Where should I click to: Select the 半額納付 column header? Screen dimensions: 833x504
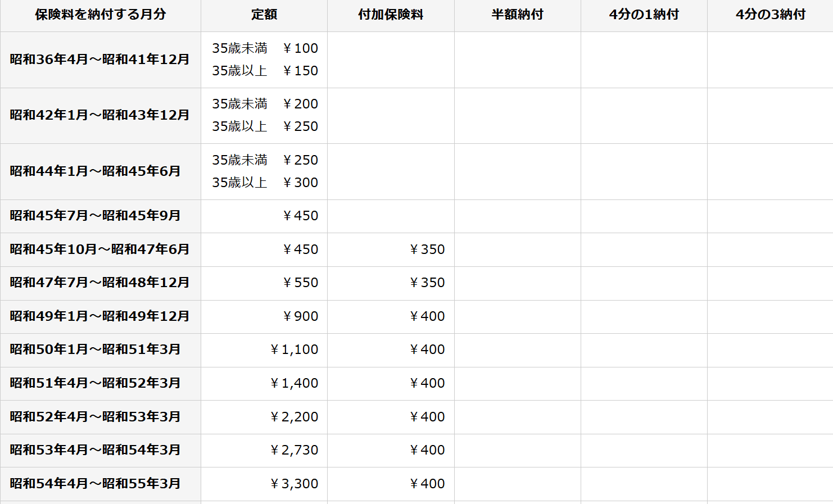(517, 15)
